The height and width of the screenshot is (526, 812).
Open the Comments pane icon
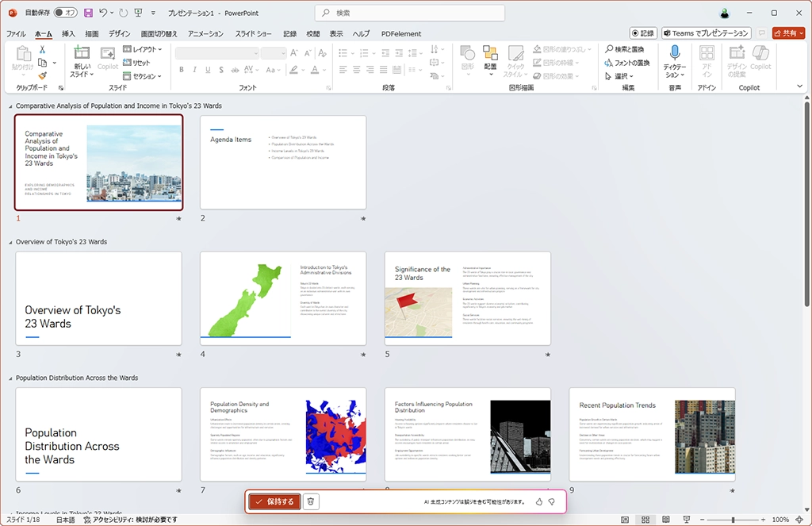[x=762, y=33]
